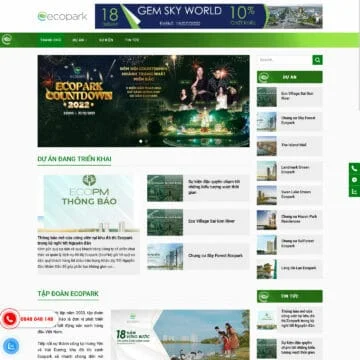
Task: Go to Trang Chủ menu item
Action: point(50,40)
